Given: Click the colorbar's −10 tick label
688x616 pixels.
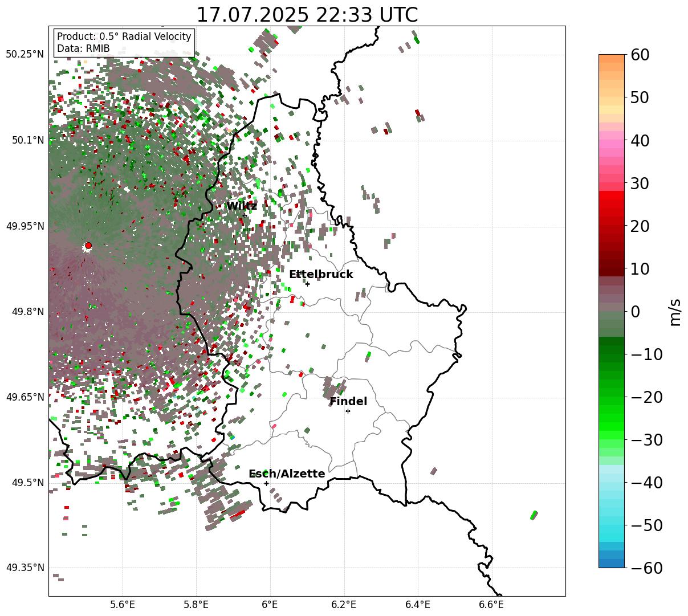Looking at the screenshot, I should coord(646,354).
